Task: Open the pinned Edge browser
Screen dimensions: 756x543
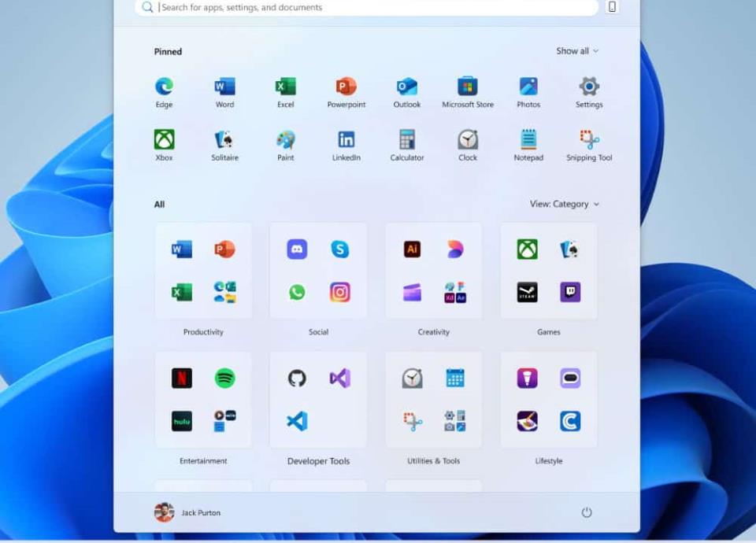Action: click(164, 87)
